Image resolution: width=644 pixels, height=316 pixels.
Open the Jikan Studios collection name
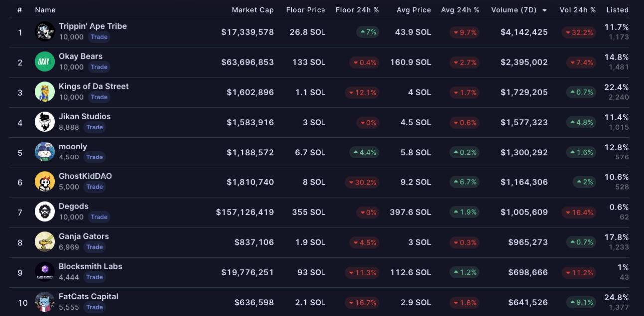[85, 116]
